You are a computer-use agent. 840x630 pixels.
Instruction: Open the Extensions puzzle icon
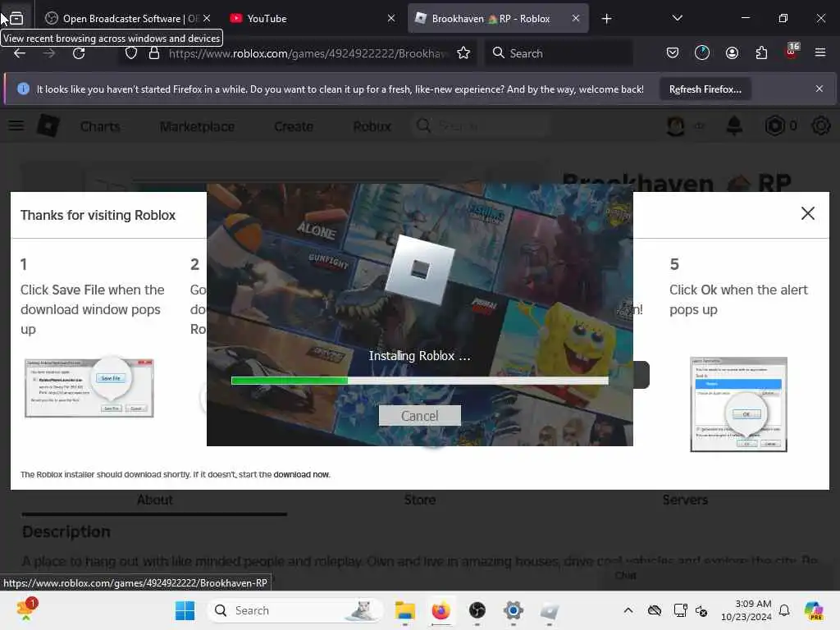click(761, 52)
